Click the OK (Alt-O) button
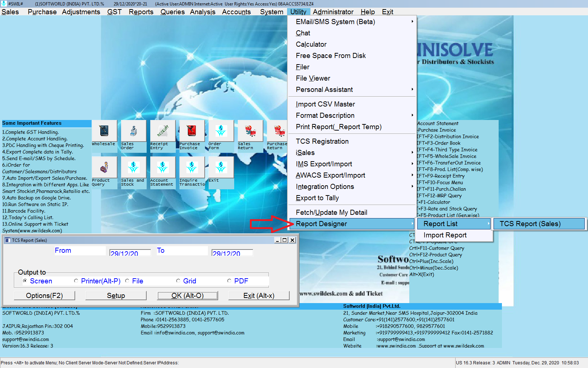 click(187, 295)
